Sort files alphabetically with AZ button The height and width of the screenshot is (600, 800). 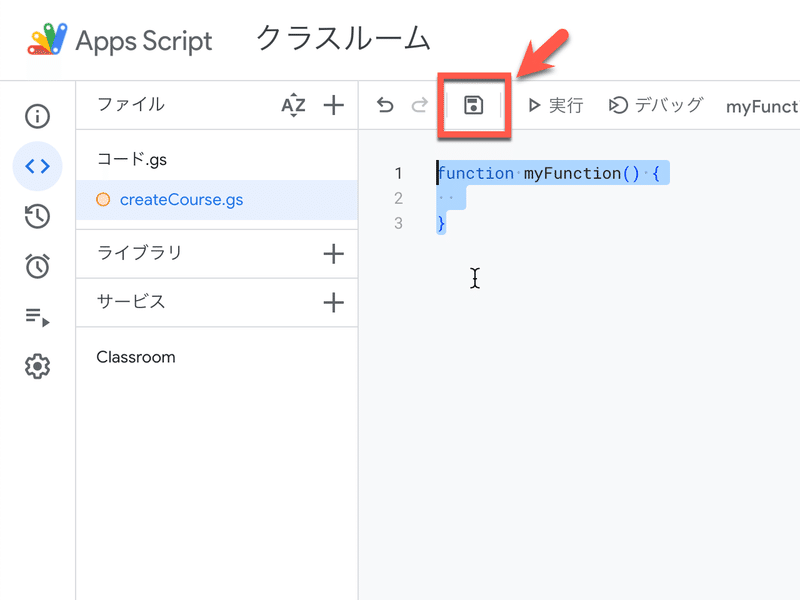click(x=294, y=105)
